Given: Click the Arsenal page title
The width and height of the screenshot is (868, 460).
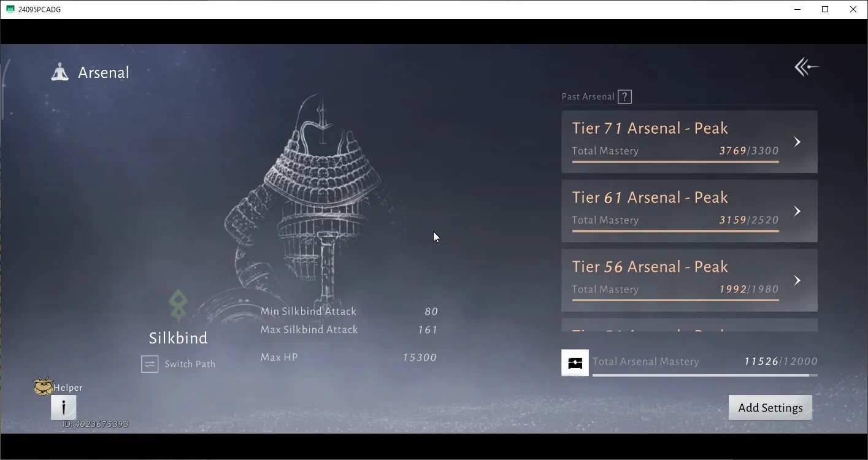Looking at the screenshot, I should point(104,72).
